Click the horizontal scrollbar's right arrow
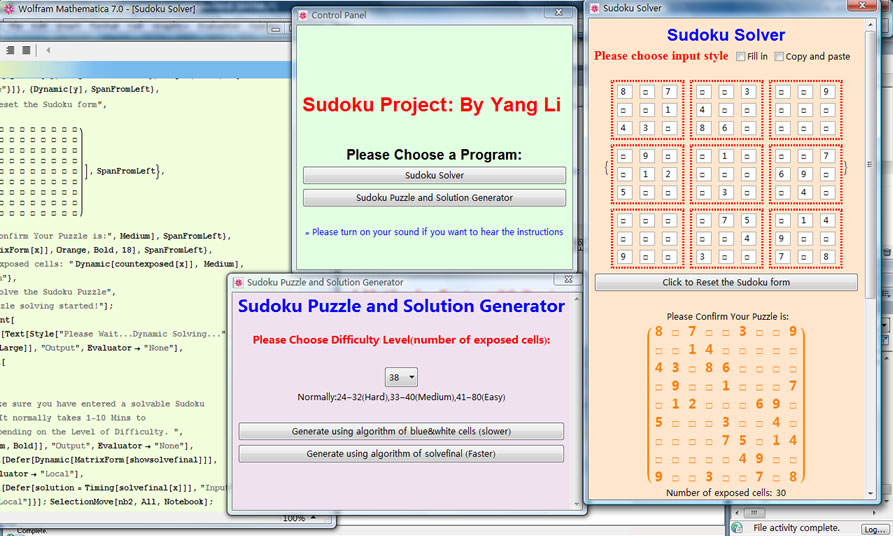 click(873, 512)
